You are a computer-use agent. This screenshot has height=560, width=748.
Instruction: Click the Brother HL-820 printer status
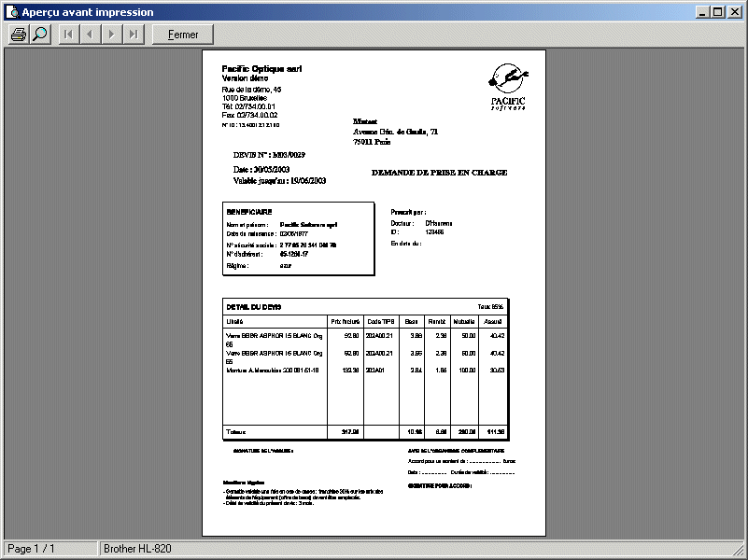point(137,549)
